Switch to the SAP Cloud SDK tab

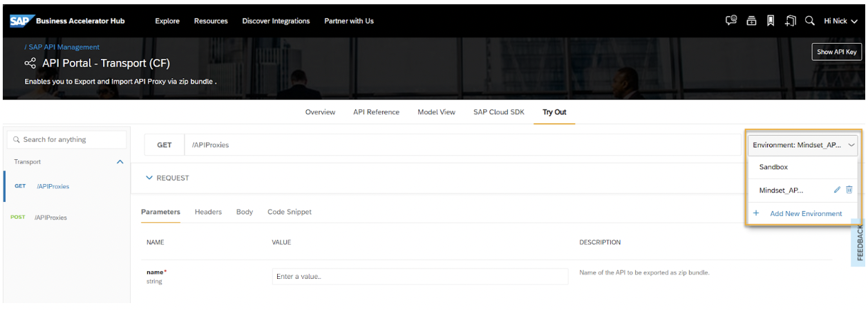(499, 112)
